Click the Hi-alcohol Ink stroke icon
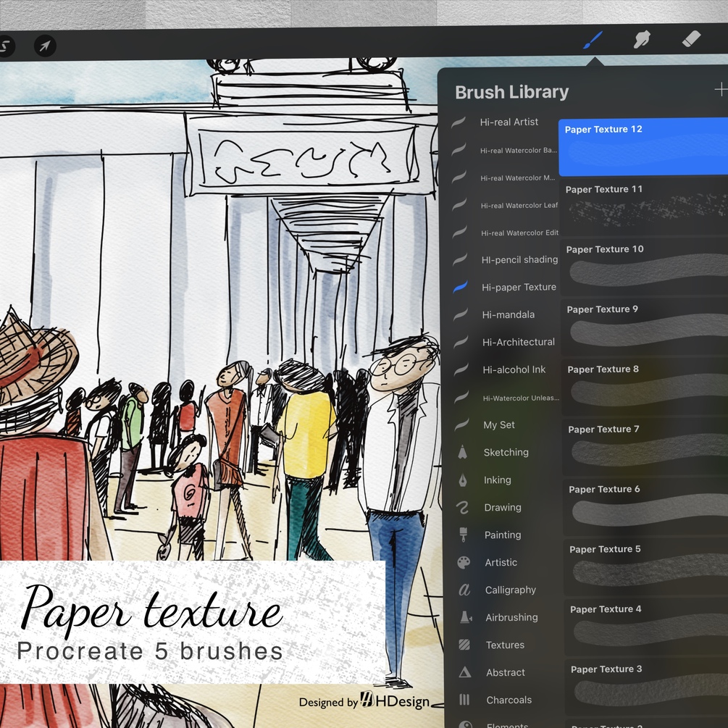 tap(461, 370)
